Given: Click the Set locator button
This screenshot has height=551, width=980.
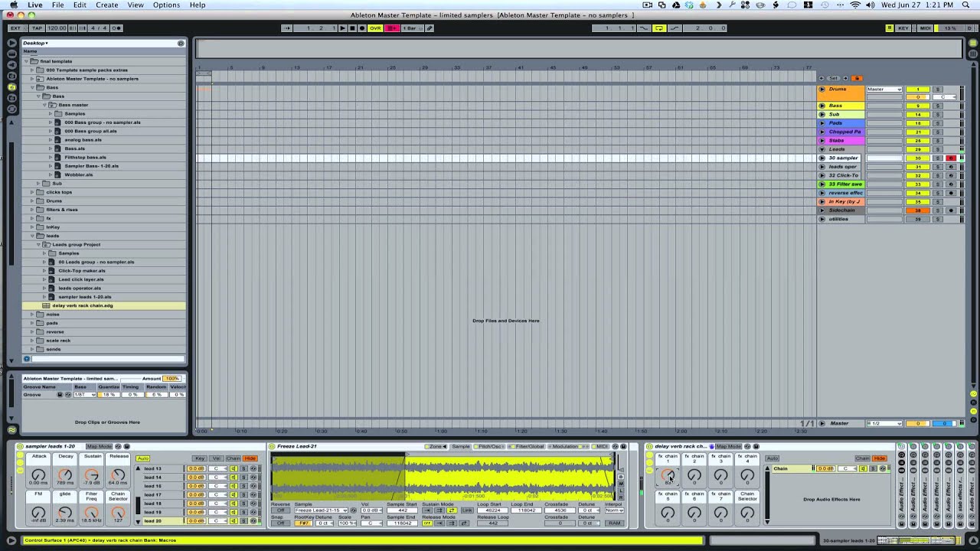Looking at the screenshot, I should point(834,78).
